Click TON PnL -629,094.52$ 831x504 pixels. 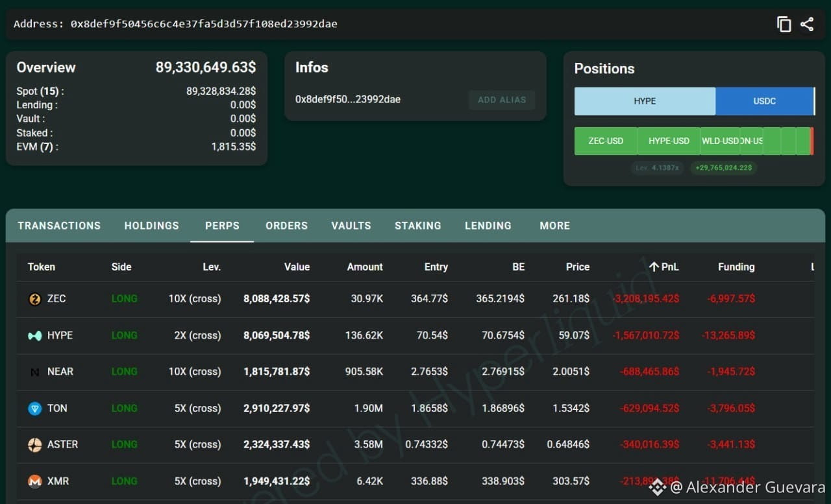pyautogui.click(x=651, y=408)
